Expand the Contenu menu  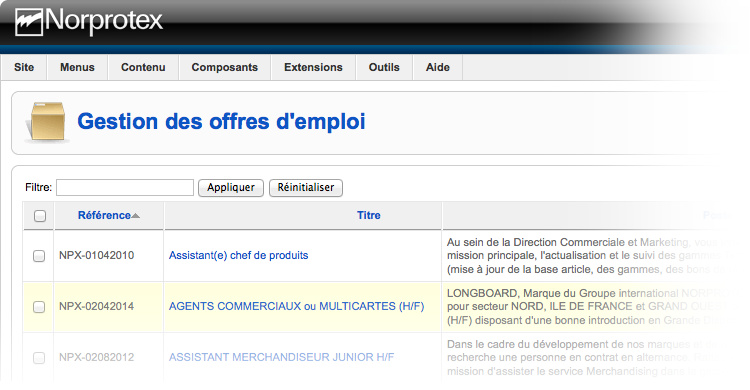pos(143,67)
